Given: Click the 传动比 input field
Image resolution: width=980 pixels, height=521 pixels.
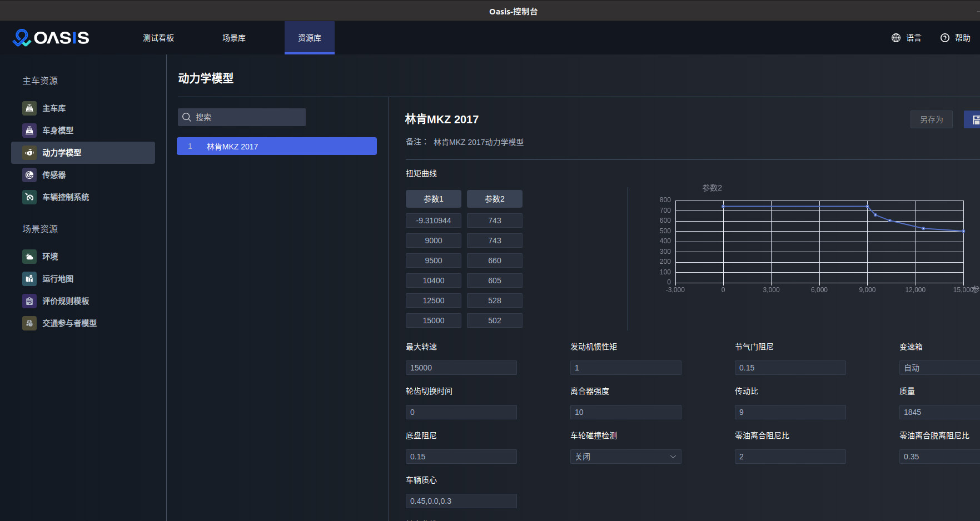Looking at the screenshot, I should tap(790, 412).
